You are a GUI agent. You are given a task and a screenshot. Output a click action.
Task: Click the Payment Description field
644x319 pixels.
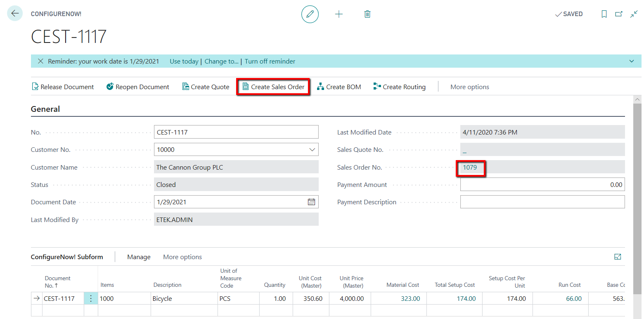[542, 202]
